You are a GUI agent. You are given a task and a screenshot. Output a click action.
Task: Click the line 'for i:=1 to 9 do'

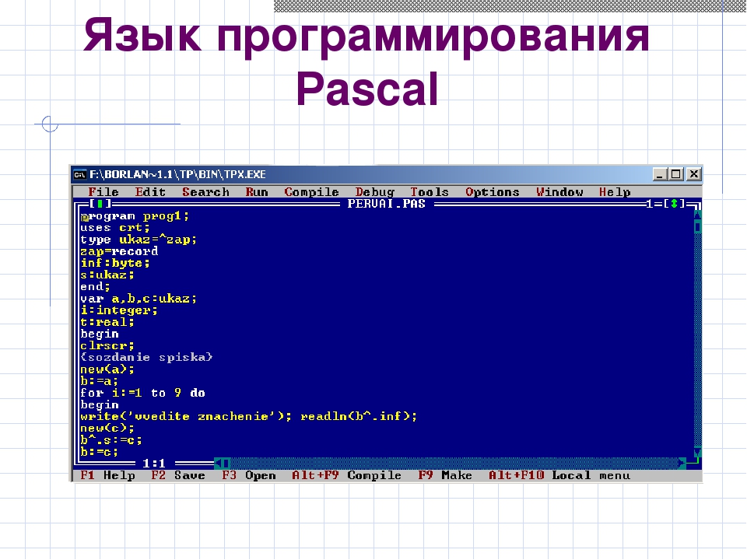(142, 393)
